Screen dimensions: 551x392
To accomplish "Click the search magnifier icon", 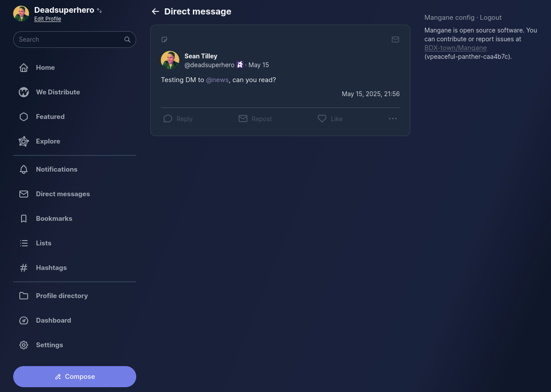I will [x=127, y=40].
